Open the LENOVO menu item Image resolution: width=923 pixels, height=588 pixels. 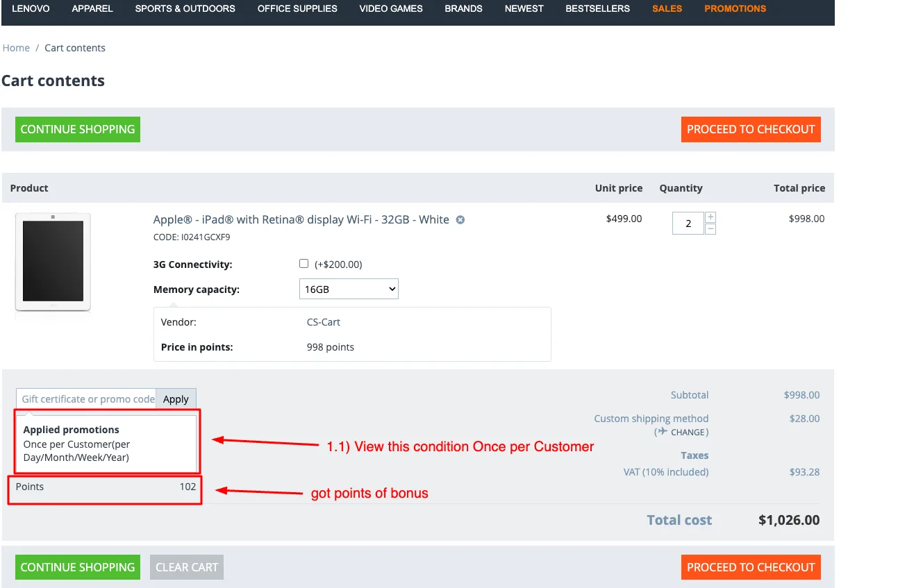pyautogui.click(x=31, y=9)
